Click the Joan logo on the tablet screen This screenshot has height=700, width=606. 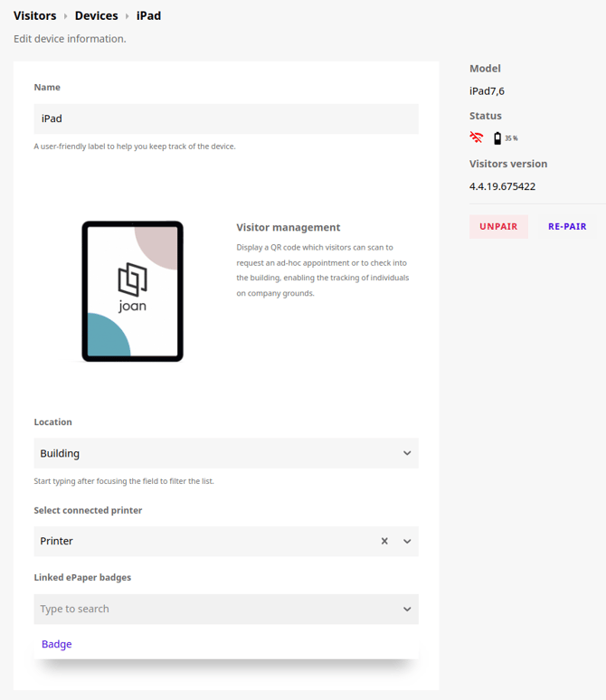tap(132, 287)
